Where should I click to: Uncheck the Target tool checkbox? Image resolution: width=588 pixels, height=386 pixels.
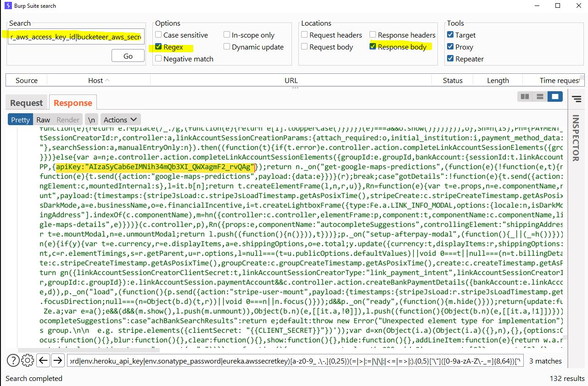pos(450,35)
